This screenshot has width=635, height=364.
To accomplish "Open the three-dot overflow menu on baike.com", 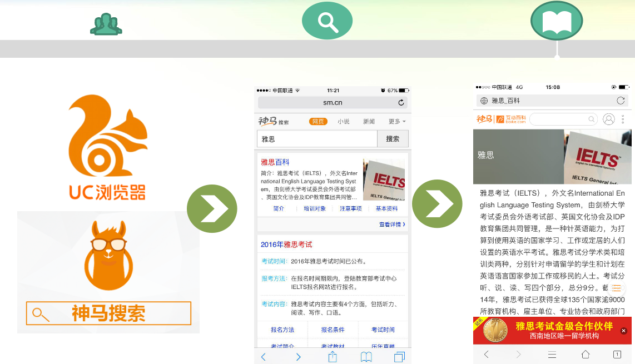I will [x=623, y=119].
